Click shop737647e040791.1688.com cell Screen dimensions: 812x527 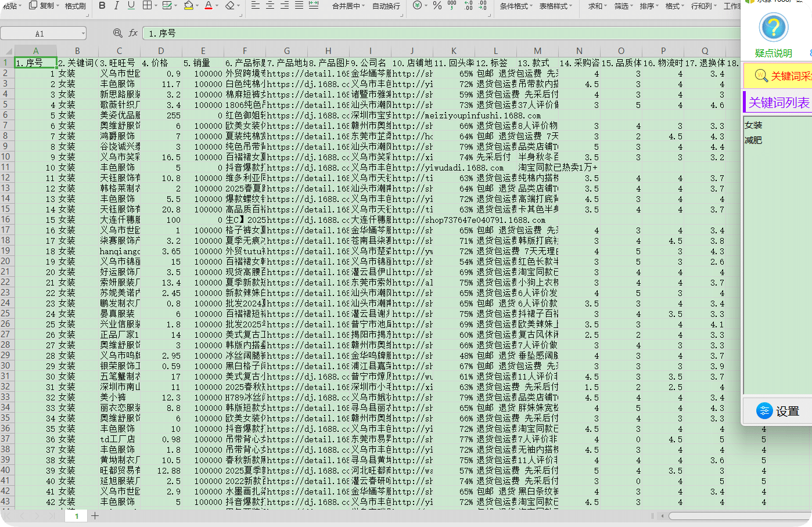(x=469, y=220)
